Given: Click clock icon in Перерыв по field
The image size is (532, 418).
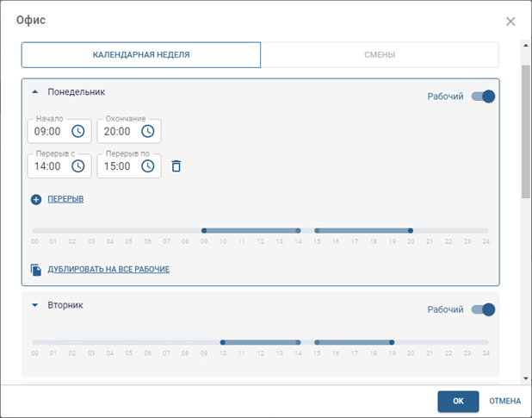Looking at the screenshot, I should tap(147, 165).
